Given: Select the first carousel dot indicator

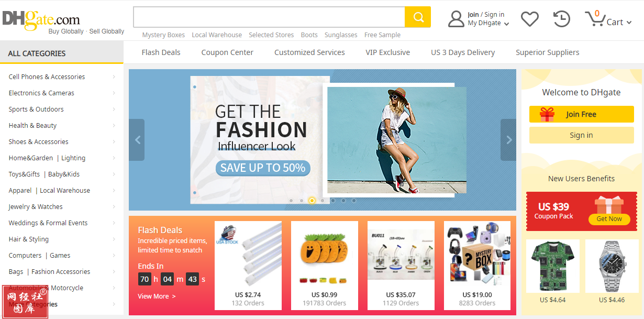Looking at the screenshot, I should click(291, 201).
